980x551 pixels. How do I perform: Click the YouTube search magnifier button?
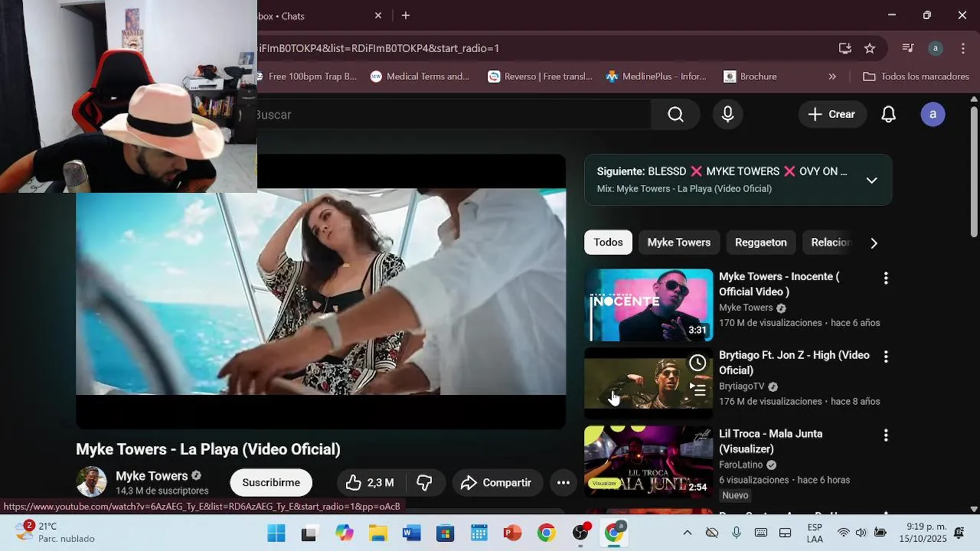(675, 115)
